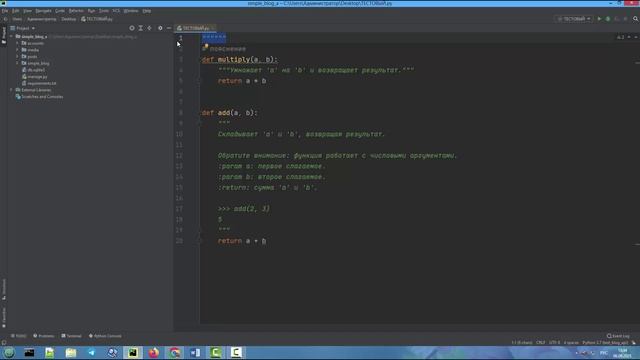Open the Tools menu

coord(104,11)
